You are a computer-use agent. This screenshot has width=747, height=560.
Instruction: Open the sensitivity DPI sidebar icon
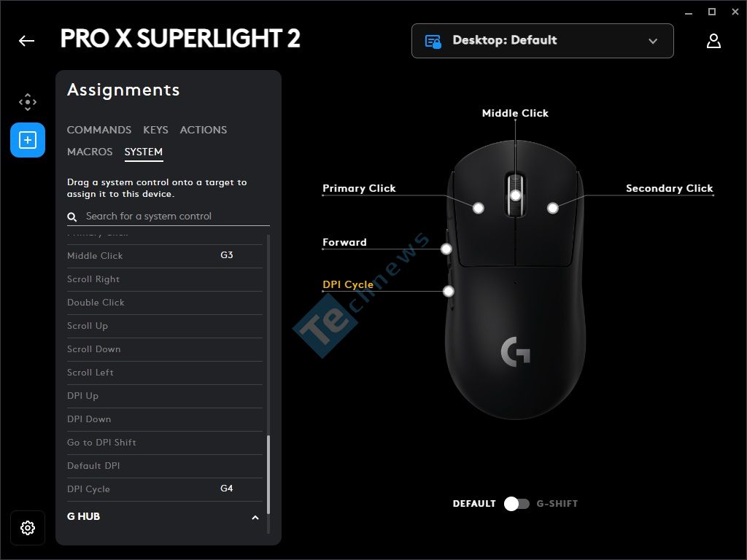[28, 102]
